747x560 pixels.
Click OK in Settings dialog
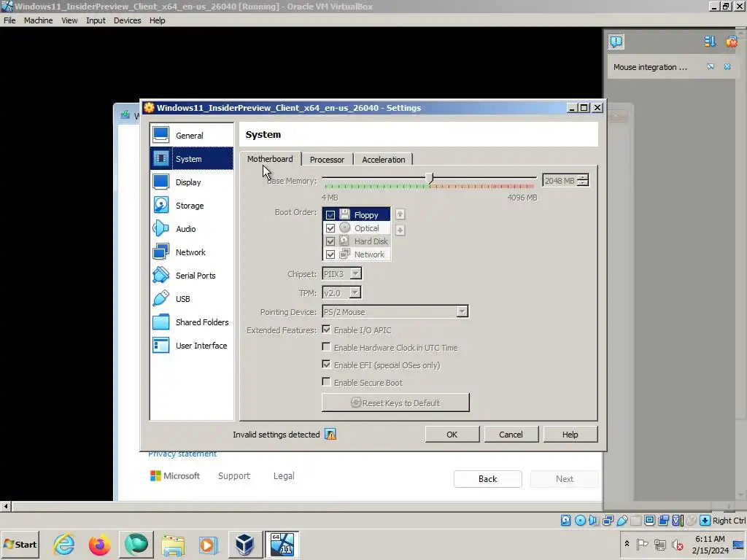point(452,435)
